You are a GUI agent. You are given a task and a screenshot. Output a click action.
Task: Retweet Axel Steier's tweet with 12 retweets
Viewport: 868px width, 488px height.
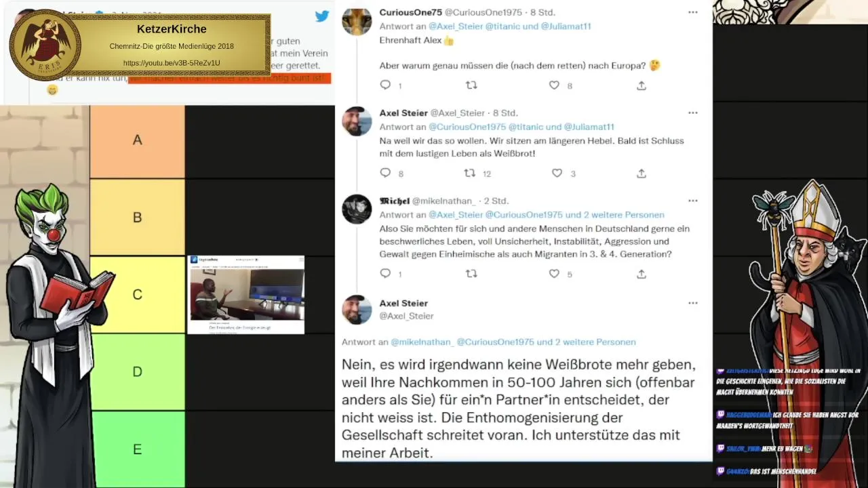coord(469,174)
